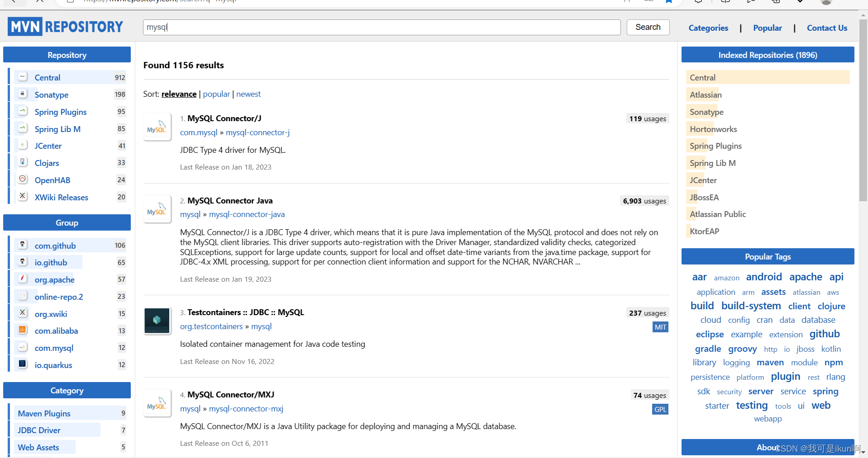The height and width of the screenshot is (458, 868).
Task: Click the online-repo.2 group icon
Action: click(x=23, y=296)
